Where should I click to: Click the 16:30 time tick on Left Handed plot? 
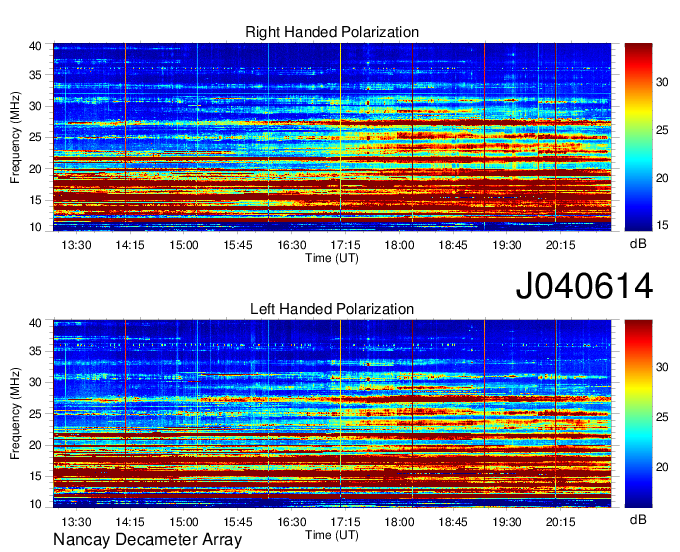pos(291,521)
